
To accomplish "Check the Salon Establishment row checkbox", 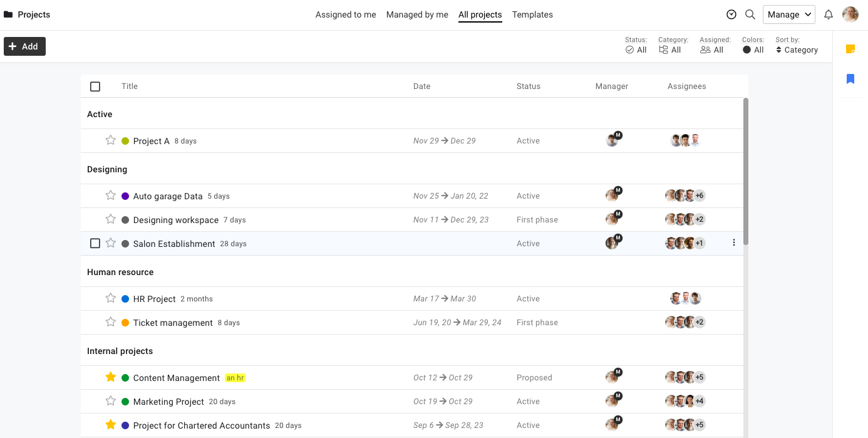I will [95, 243].
